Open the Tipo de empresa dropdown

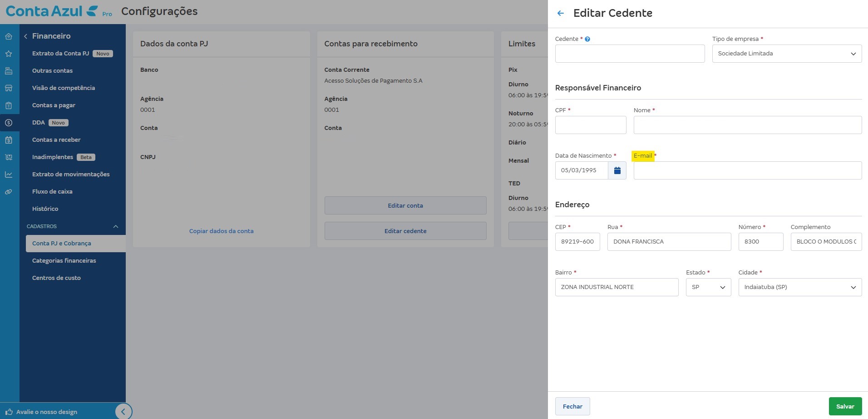[786, 54]
